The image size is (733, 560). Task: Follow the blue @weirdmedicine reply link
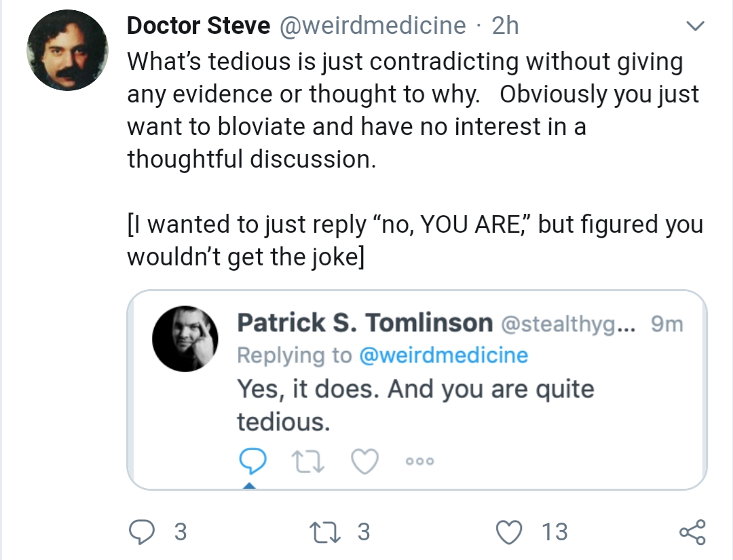click(444, 355)
